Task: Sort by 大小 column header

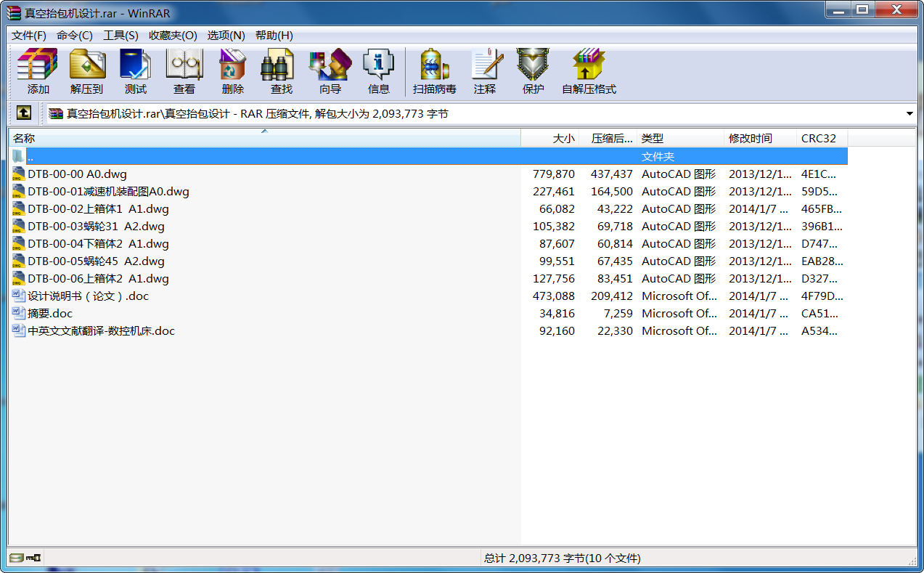Action: click(549, 138)
